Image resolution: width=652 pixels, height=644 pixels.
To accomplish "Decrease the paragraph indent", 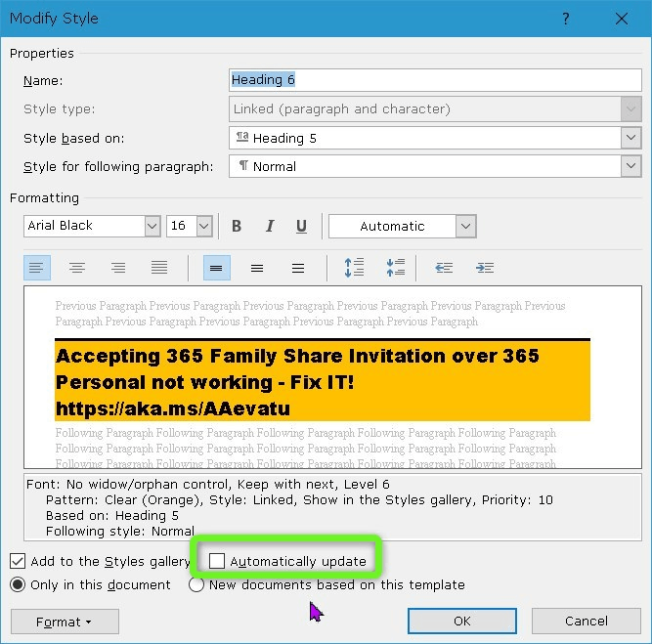I will click(444, 268).
